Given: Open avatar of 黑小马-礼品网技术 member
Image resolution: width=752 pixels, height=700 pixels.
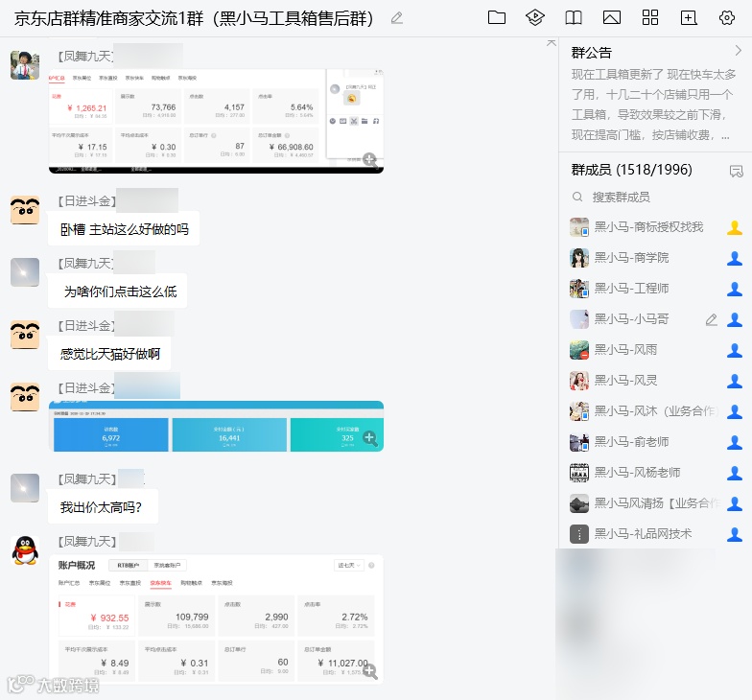Looking at the screenshot, I should pos(579,533).
